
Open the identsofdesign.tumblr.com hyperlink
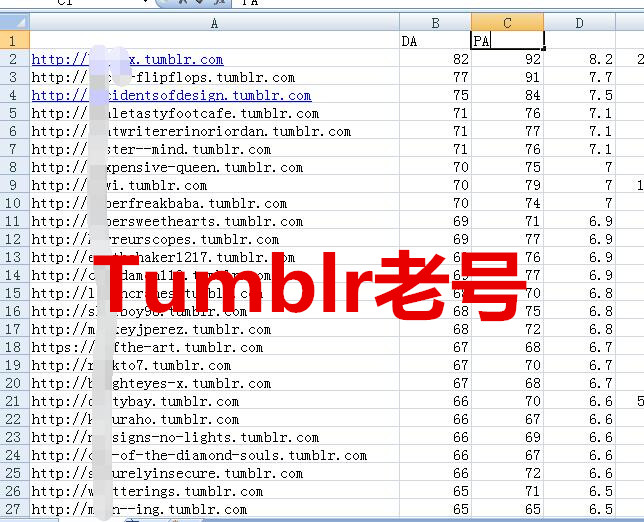pos(171,95)
